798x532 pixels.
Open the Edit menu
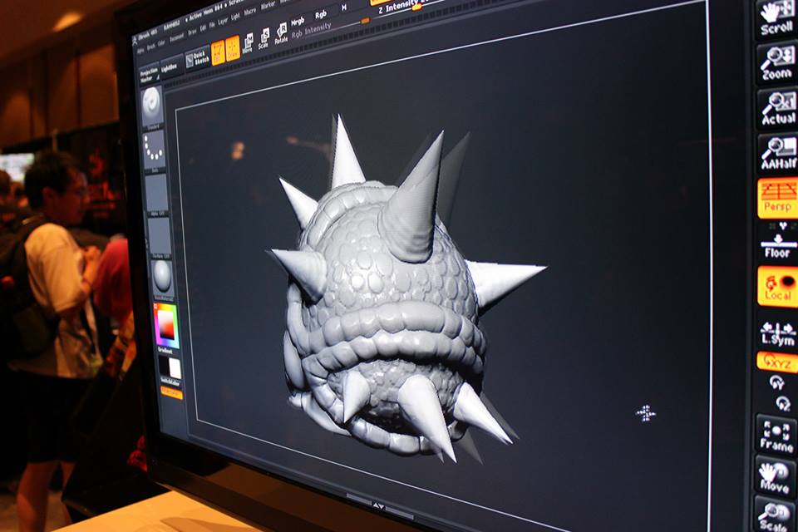203,28
